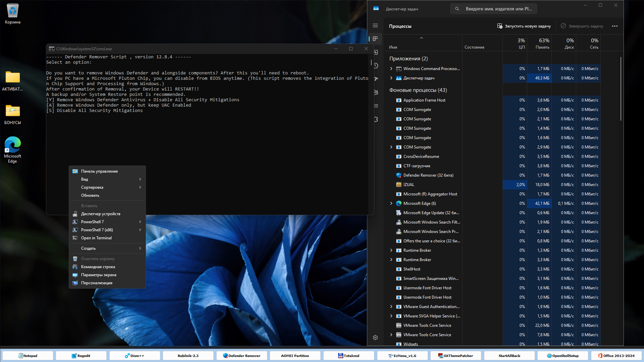Image resolution: width=644 pixels, height=362 pixels.
Task: Select Microsoft Edge Update process icon
Action: click(x=398, y=213)
